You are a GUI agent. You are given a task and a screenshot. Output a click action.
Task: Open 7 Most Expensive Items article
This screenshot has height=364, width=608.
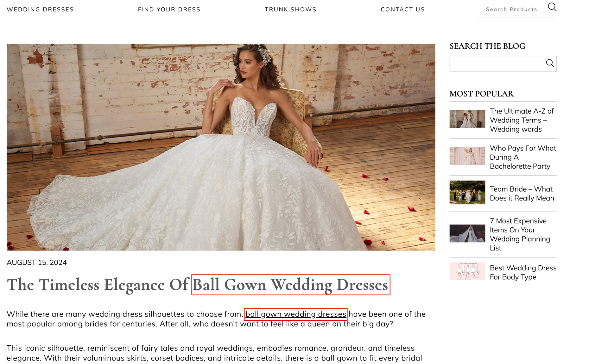(x=520, y=234)
